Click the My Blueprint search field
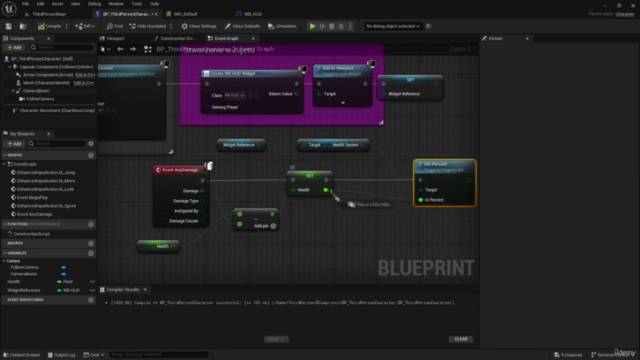This screenshot has height=360, width=640. 57,144
